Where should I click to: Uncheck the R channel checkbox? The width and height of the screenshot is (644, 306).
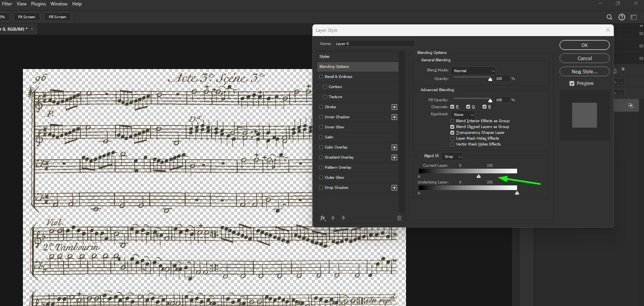point(452,107)
